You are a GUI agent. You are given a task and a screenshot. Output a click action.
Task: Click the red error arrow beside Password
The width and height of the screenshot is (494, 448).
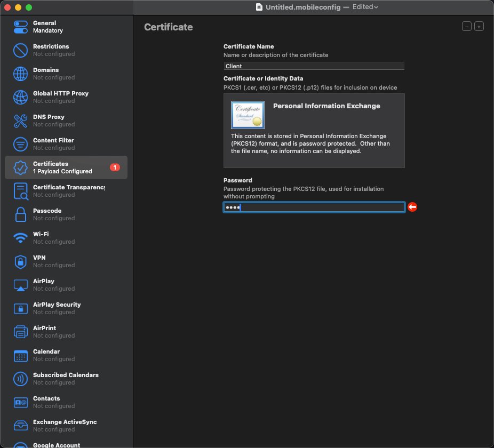pyautogui.click(x=412, y=207)
